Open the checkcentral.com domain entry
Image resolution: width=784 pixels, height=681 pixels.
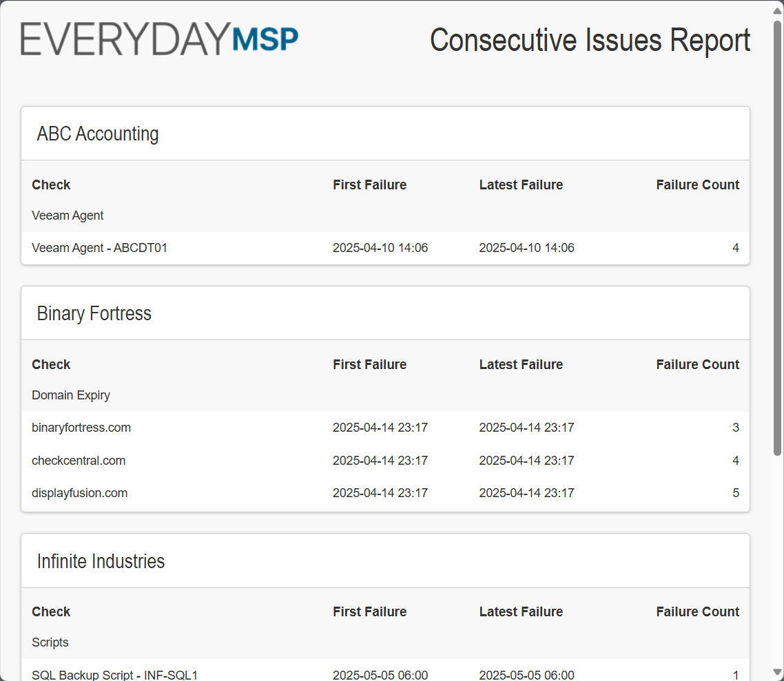tap(79, 461)
